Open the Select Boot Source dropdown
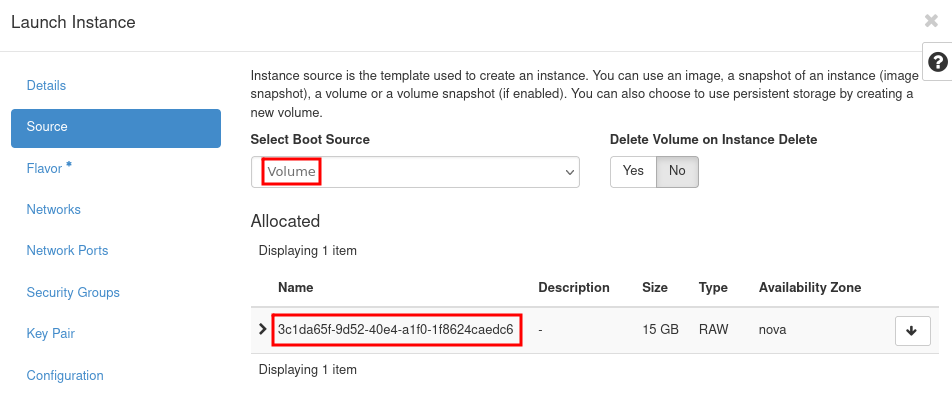This screenshot has height=393, width=952. pos(415,172)
